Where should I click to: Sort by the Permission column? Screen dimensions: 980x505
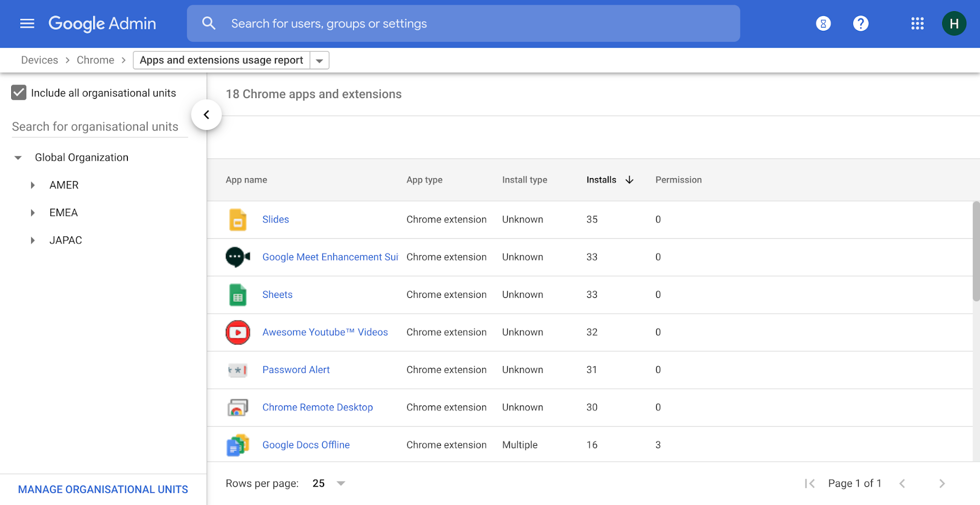coord(679,180)
